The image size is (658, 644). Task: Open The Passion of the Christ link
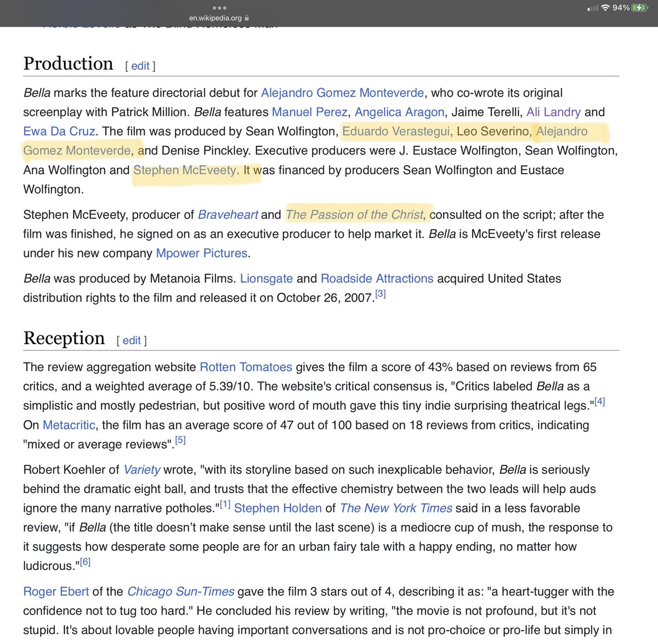(x=355, y=214)
